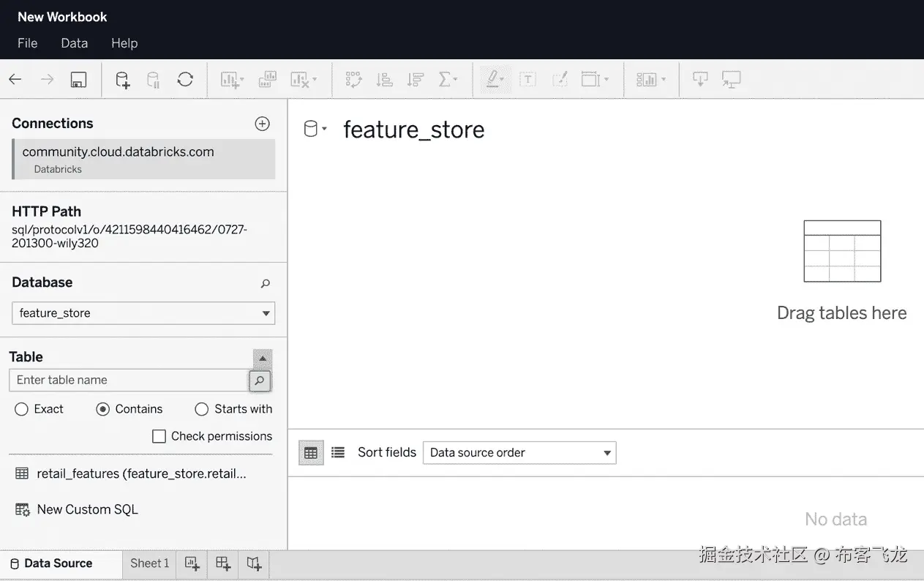Select the Contains radio button
924x581 pixels.
click(x=102, y=409)
